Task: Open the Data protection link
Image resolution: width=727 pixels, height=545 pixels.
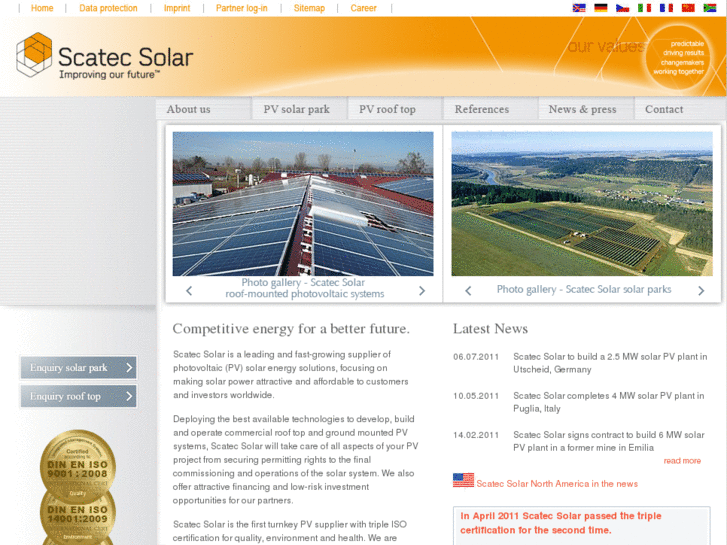Action: click(108, 8)
